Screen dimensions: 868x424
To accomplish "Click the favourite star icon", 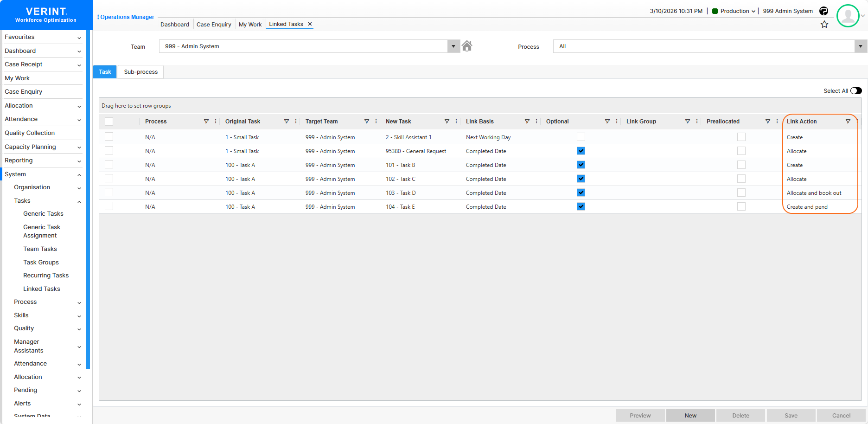I will (x=824, y=25).
